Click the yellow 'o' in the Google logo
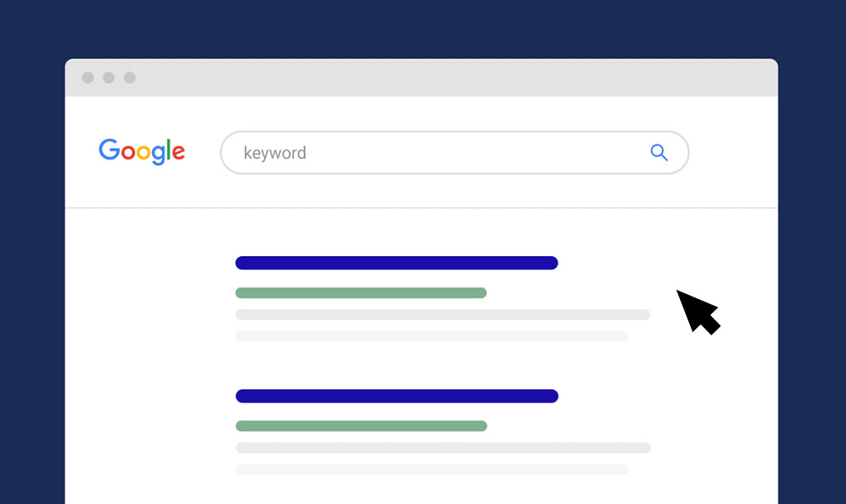The height and width of the screenshot is (504, 846). [x=143, y=154]
